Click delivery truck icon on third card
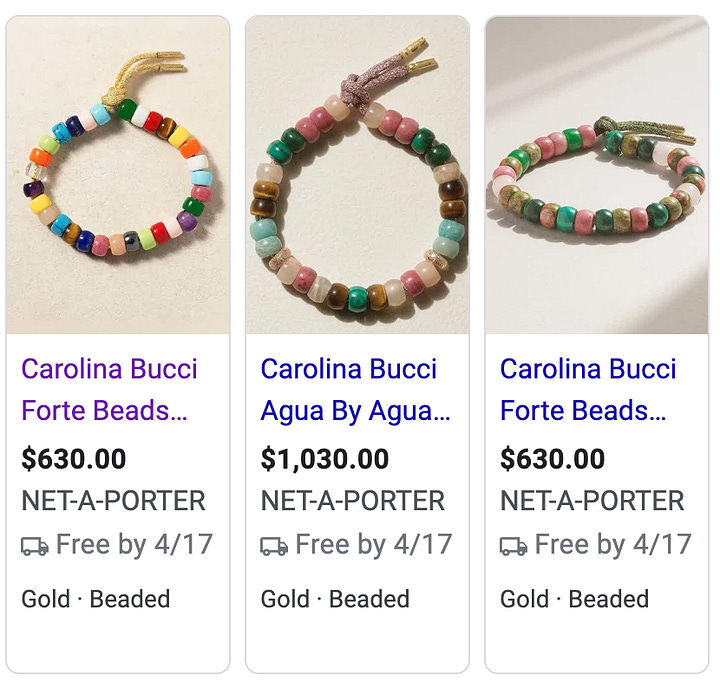This screenshot has height=684, width=720. point(513,546)
